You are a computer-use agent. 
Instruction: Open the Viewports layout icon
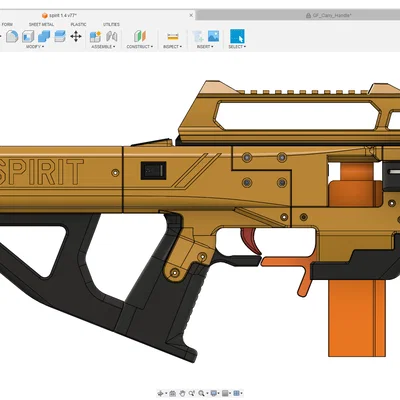(236, 393)
